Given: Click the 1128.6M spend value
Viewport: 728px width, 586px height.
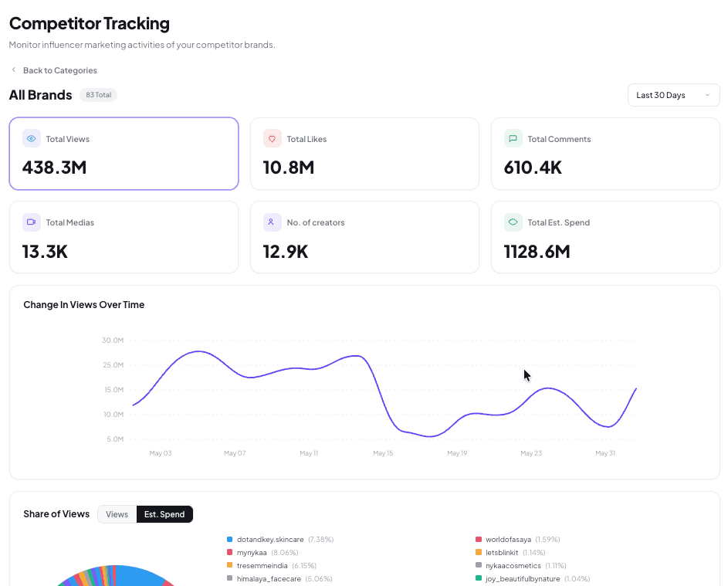Looking at the screenshot, I should coord(537,252).
